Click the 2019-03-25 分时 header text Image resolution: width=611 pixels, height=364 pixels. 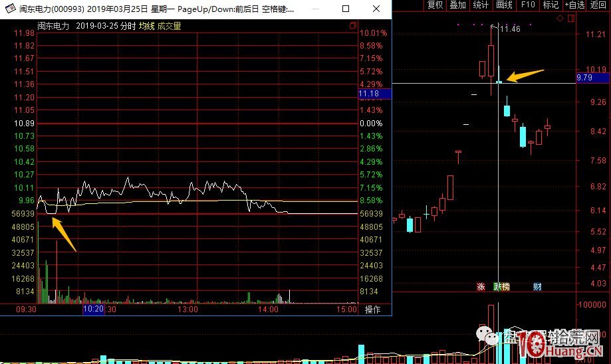106,26
